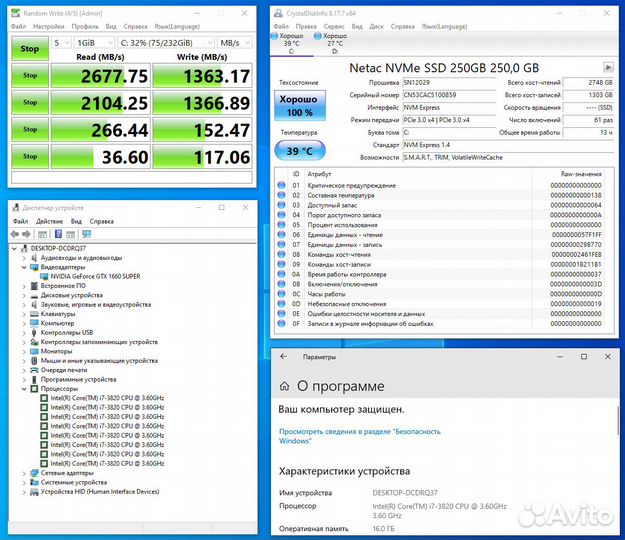Click Forward arrow toolbar icon in Device Manager
This screenshot has height=540, width=625.
pyautogui.click(x=26, y=234)
